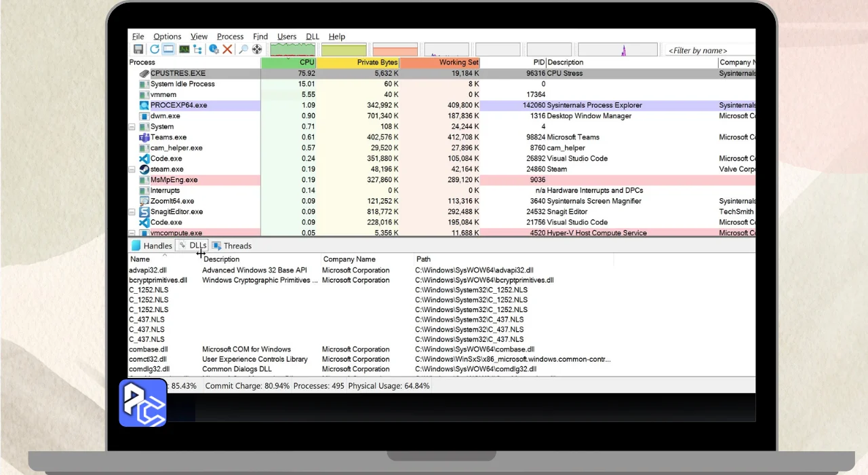Open the Options menu

click(x=167, y=37)
